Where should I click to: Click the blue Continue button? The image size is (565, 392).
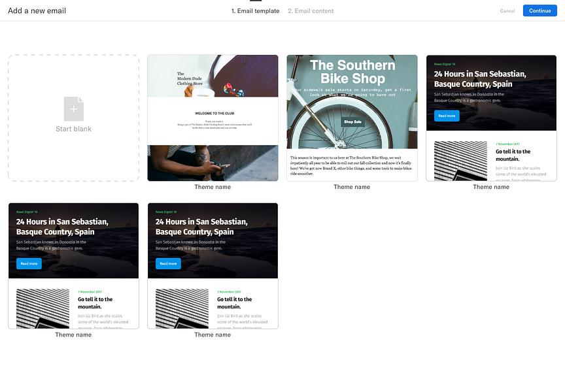[x=539, y=11]
